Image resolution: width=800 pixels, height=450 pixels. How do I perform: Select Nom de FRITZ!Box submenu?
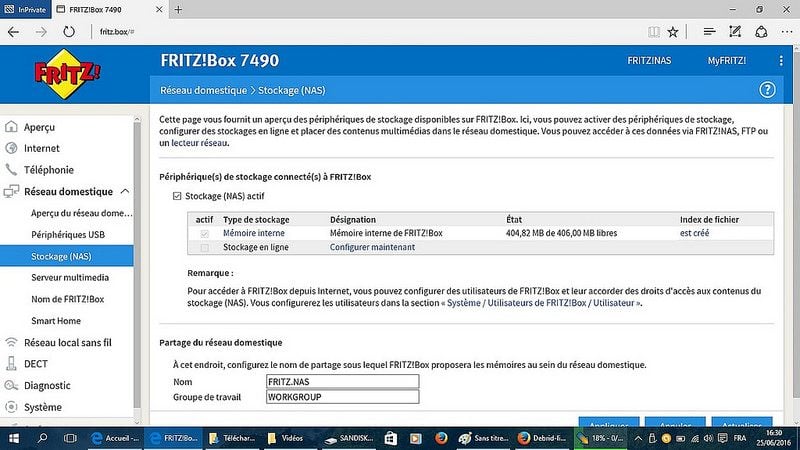tap(67, 299)
